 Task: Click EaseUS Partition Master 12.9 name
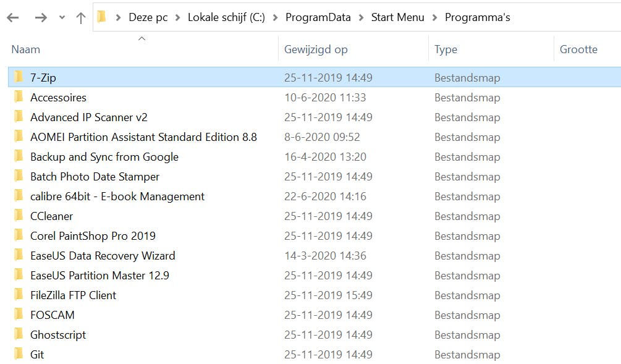pyautogui.click(x=100, y=276)
